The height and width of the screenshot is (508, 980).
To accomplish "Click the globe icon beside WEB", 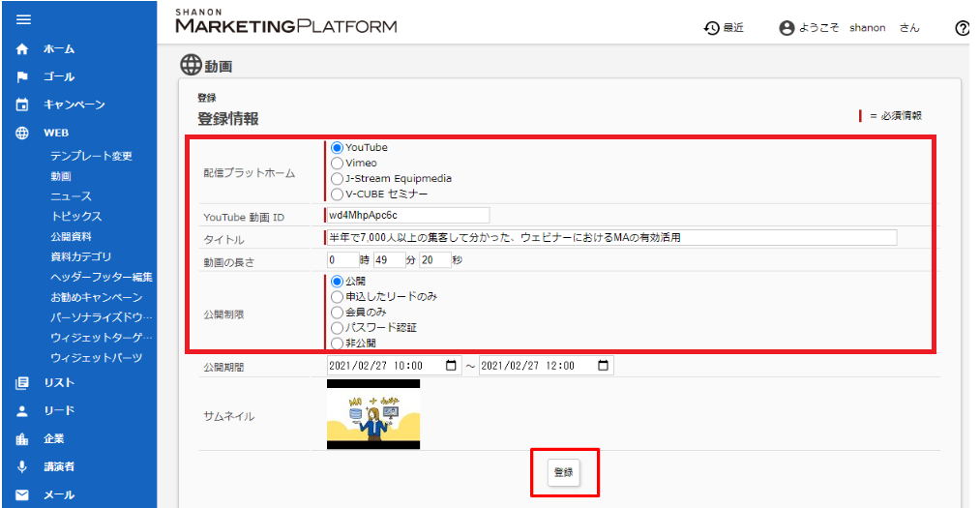I will pos(22,133).
